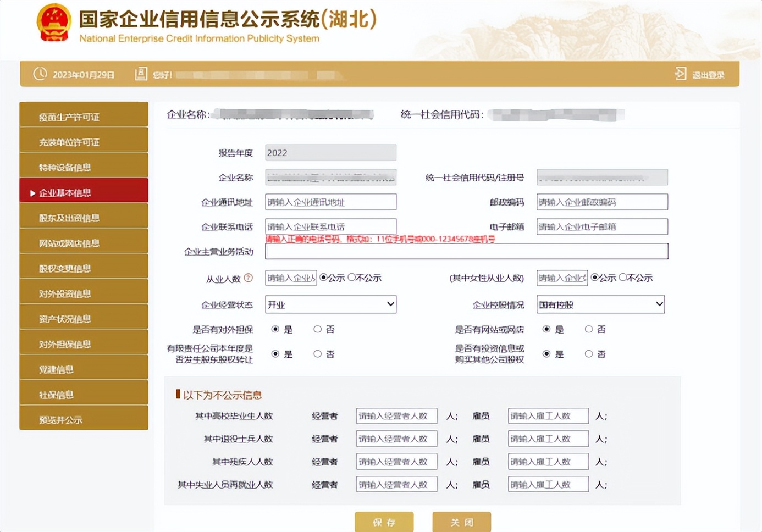762x532 pixels.
Task: Click the 退出登录 logout icon
Action: 681,73
